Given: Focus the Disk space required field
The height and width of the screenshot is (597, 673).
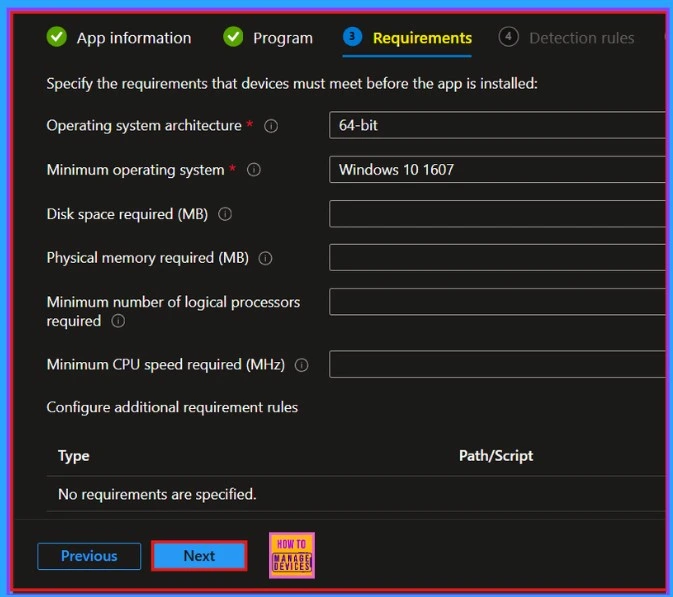Looking at the screenshot, I should click(497, 214).
